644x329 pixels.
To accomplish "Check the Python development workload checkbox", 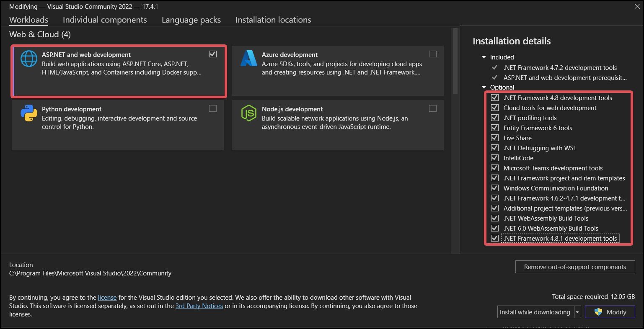I will (x=213, y=108).
